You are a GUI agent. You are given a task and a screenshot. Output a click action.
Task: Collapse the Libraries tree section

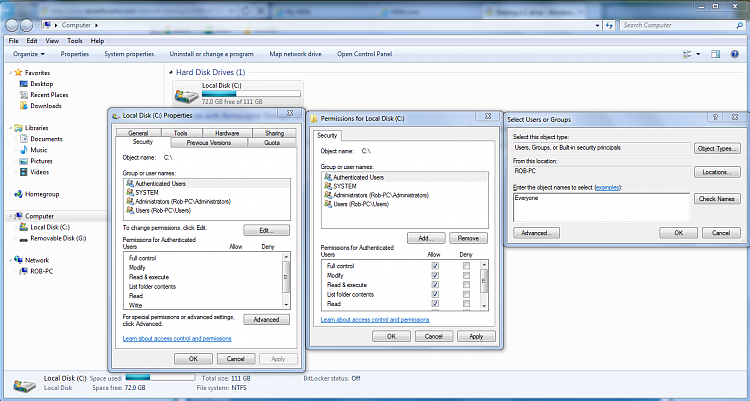coord(11,128)
